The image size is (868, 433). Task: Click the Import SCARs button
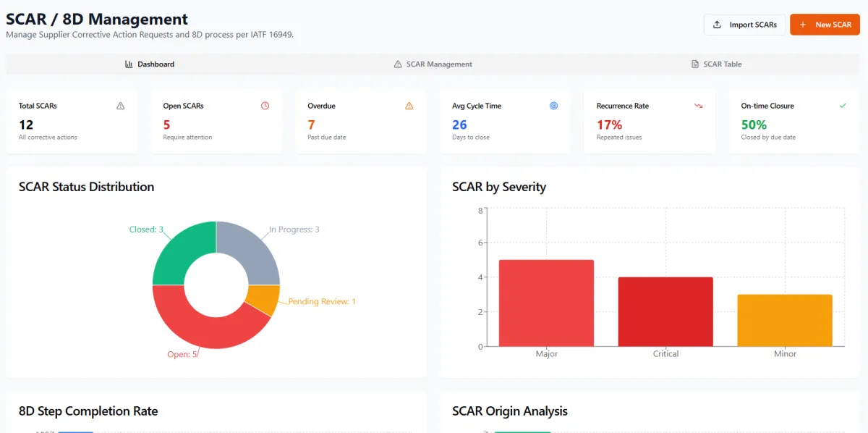coord(744,25)
